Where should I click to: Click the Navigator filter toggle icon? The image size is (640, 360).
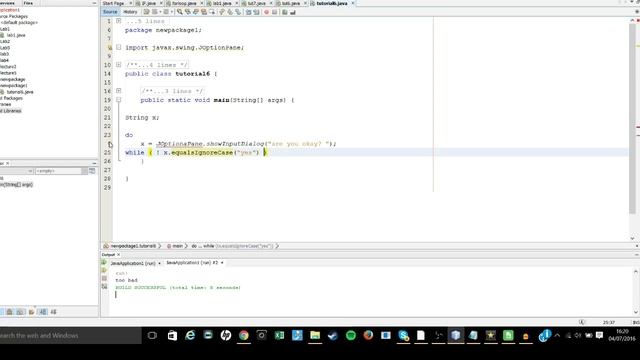coord(92,171)
